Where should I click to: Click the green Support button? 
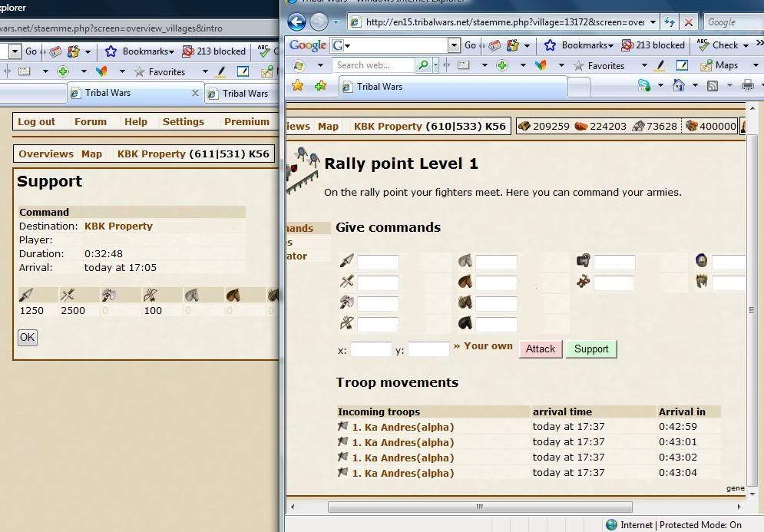[x=591, y=349]
